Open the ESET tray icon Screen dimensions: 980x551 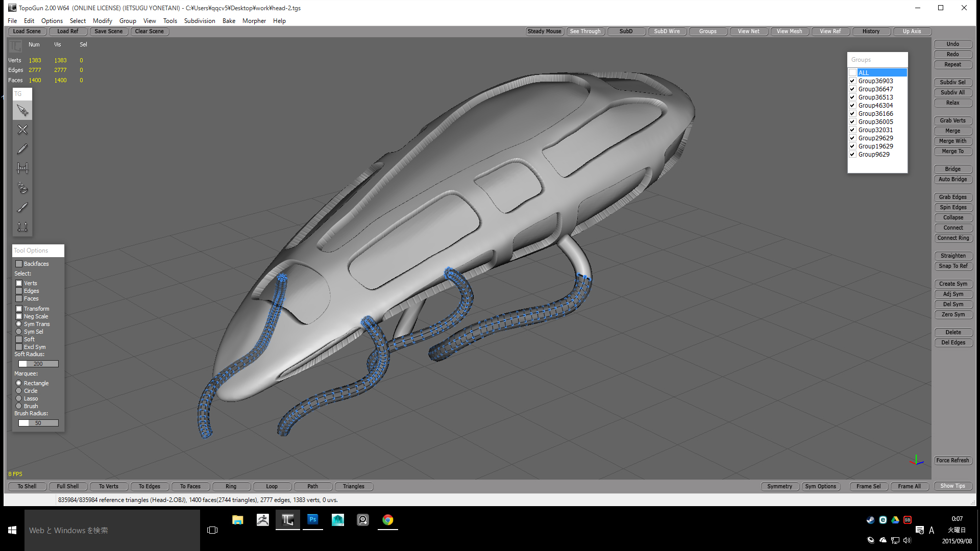tap(883, 520)
